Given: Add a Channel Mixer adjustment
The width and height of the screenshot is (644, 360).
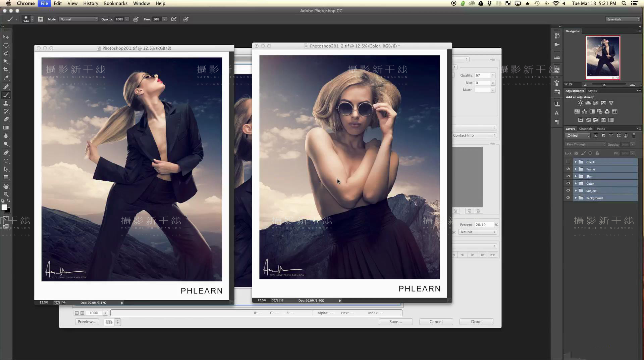Looking at the screenshot, I should click(607, 111).
